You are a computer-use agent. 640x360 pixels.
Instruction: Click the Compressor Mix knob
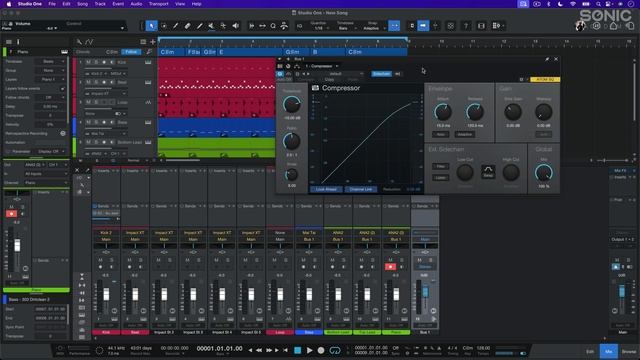pos(543,173)
